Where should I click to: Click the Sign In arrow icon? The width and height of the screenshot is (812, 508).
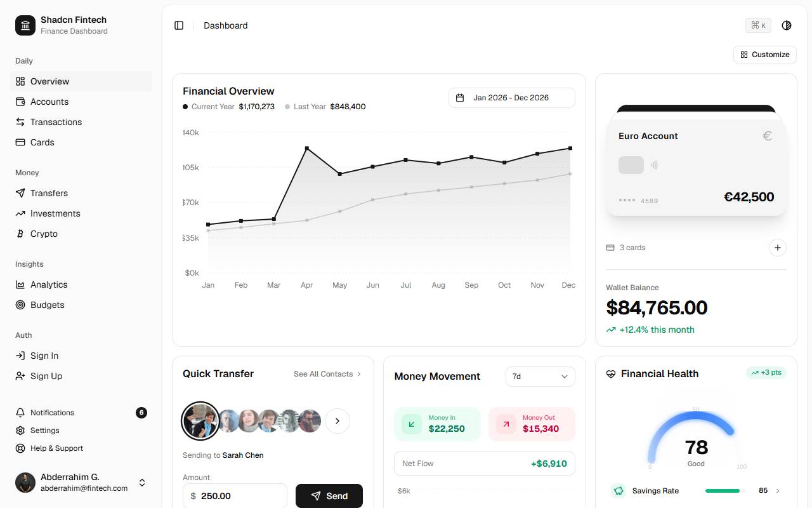(x=20, y=356)
